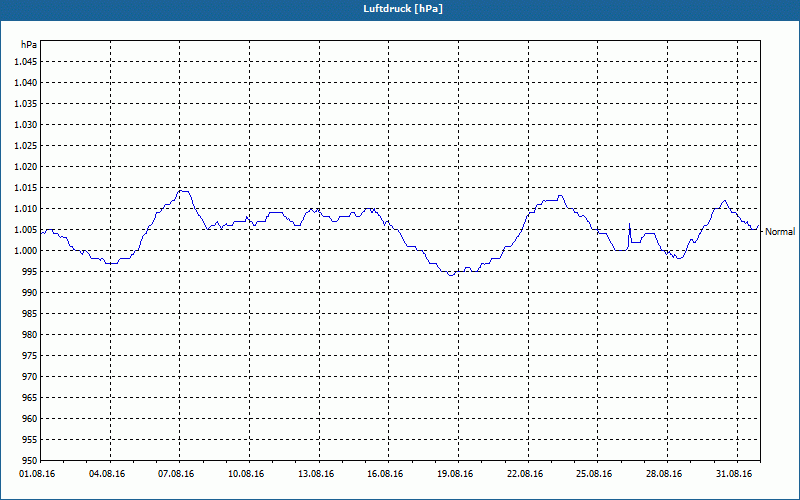Click the 04.08.16 date label
800x500 pixels.
coord(107,474)
